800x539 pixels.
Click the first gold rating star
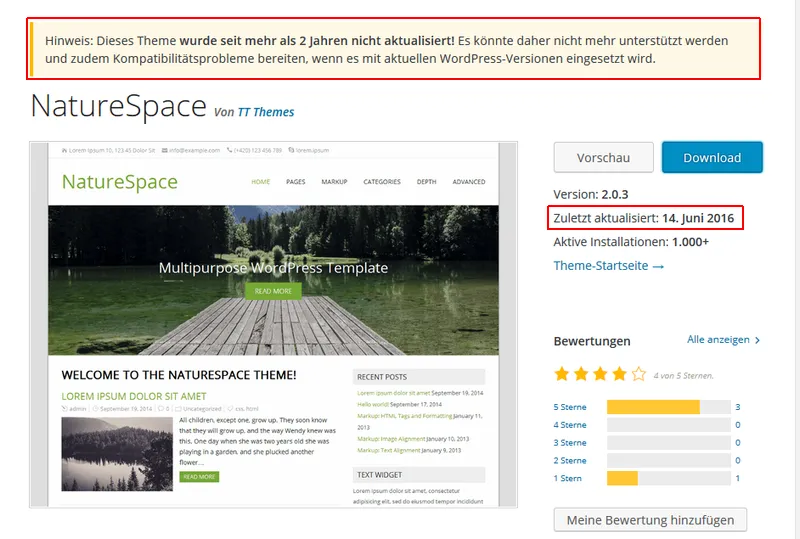[561, 374]
